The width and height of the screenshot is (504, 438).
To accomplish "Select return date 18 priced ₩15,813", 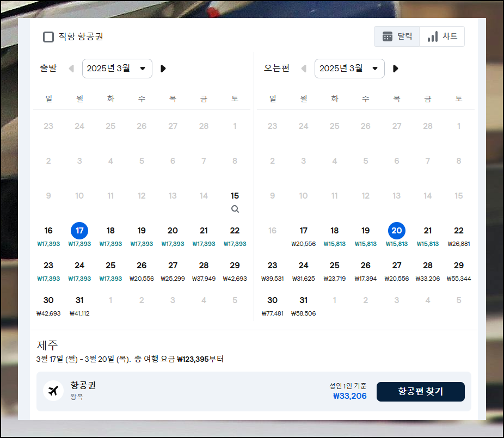I will (x=335, y=236).
